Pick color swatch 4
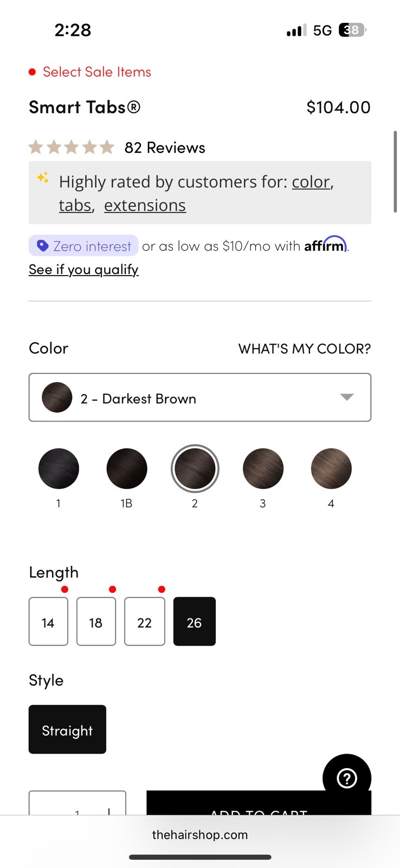This screenshot has width=400, height=868. click(331, 468)
